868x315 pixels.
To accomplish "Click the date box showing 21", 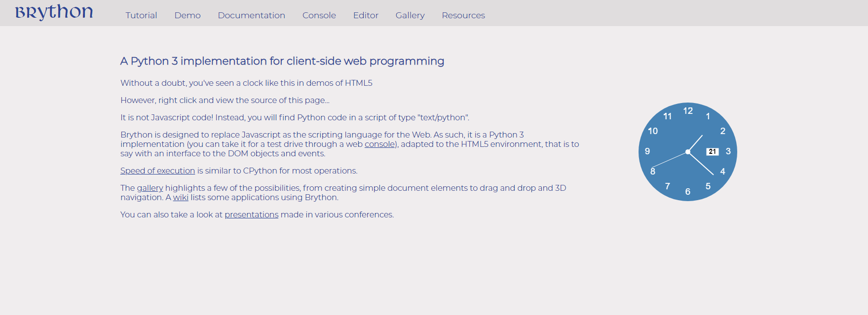I will (x=712, y=152).
